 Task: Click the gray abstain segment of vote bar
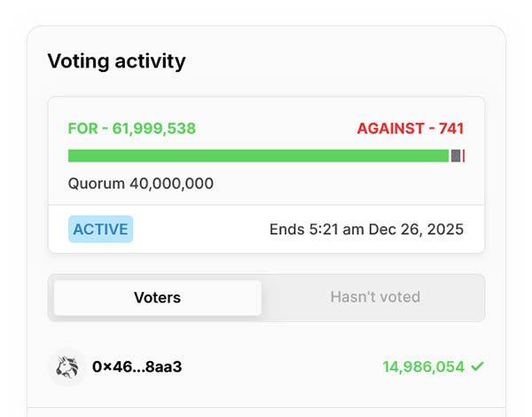[456, 156]
